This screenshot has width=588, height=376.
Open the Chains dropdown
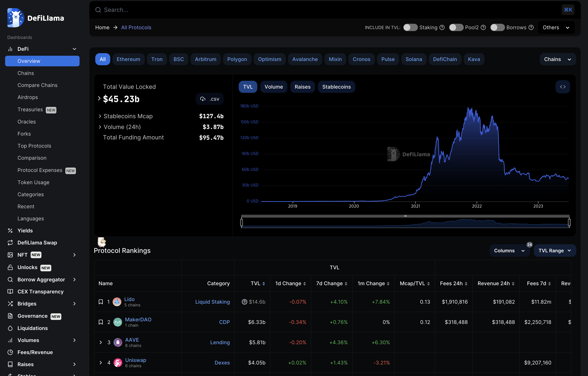point(558,59)
